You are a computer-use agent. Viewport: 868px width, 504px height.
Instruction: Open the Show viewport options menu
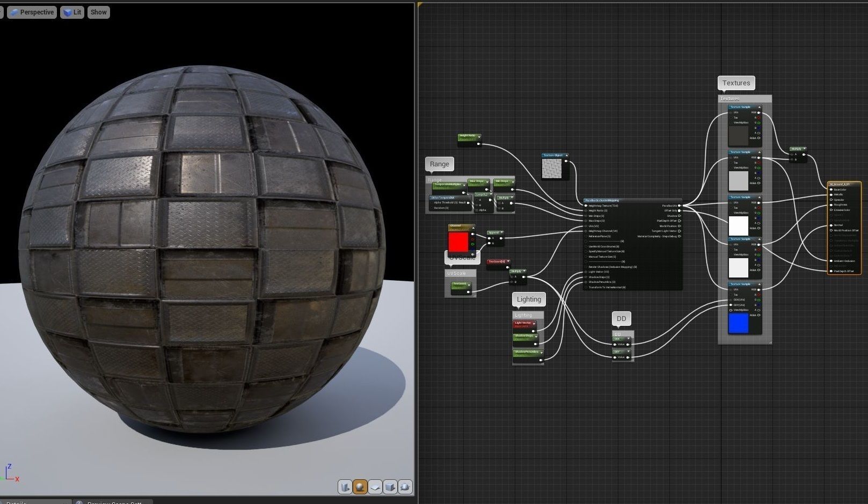click(x=98, y=12)
